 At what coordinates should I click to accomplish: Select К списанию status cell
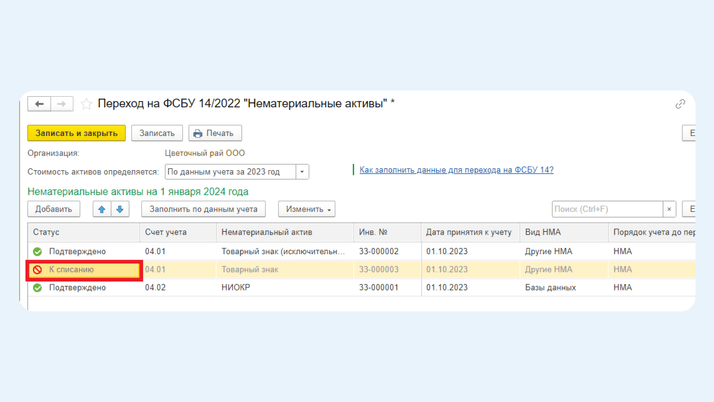click(84, 270)
